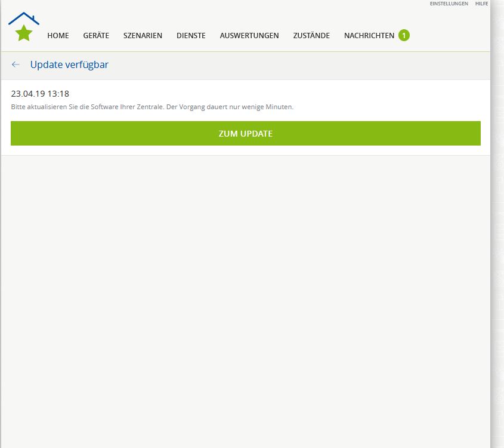Select DIENSTE in the navigation bar
The height and width of the screenshot is (448, 504).
191,36
